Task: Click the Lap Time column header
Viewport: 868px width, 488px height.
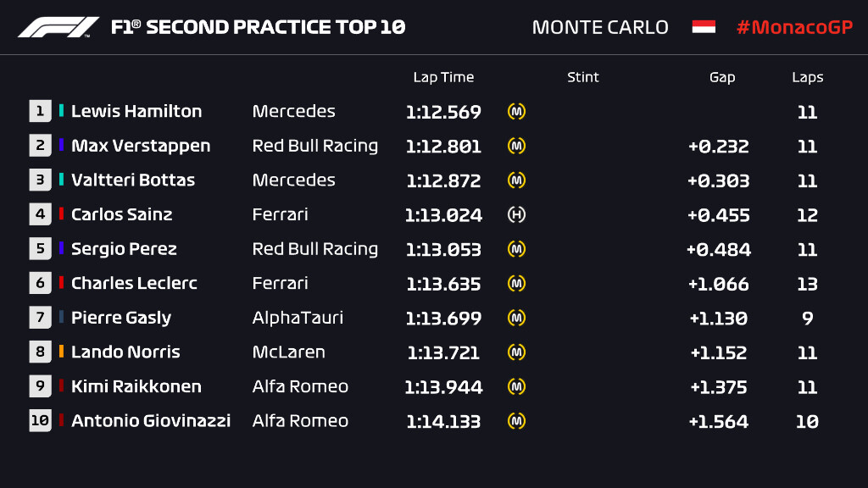Action: [x=443, y=77]
